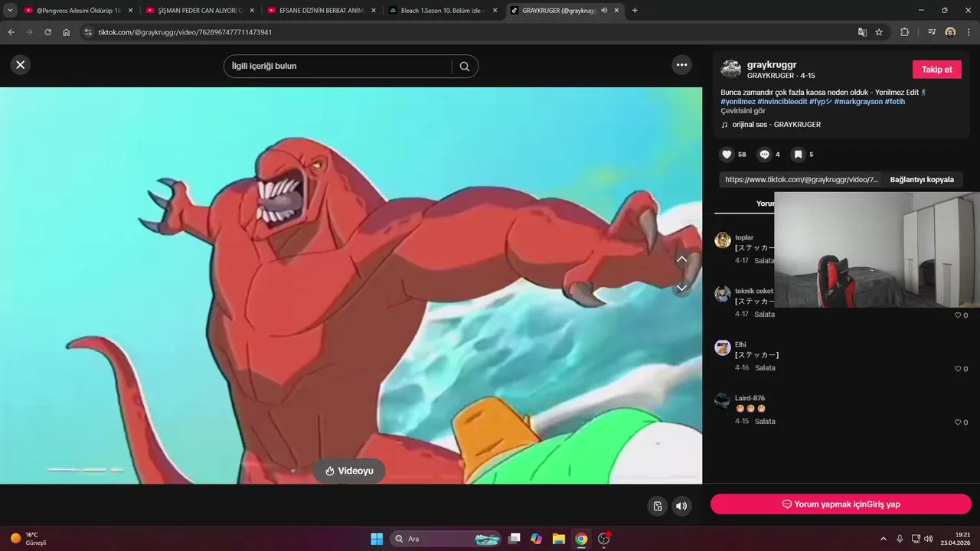Open File Explorer from the taskbar
980x551 pixels.
tap(559, 539)
